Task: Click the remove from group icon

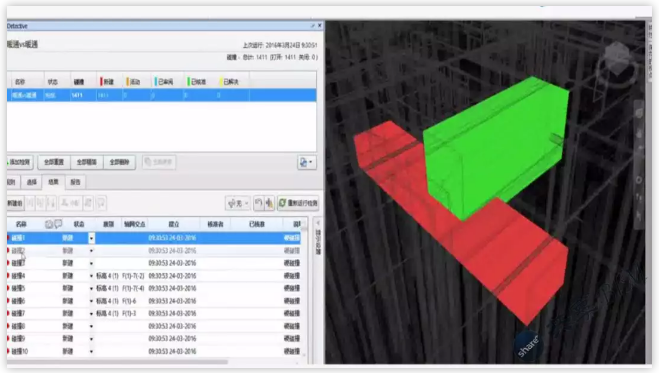Action: pos(41,203)
